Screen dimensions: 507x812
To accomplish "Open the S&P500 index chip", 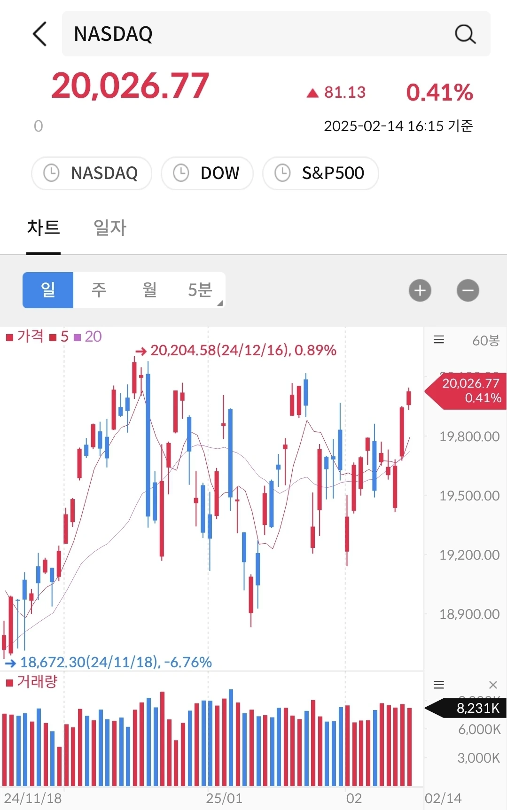I will [320, 173].
